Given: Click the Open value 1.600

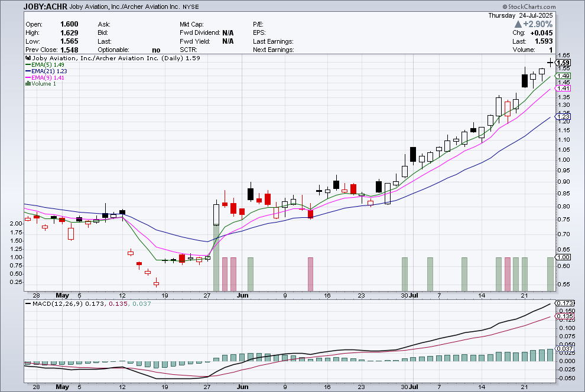Looking at the screenshot, I should 69,24.
